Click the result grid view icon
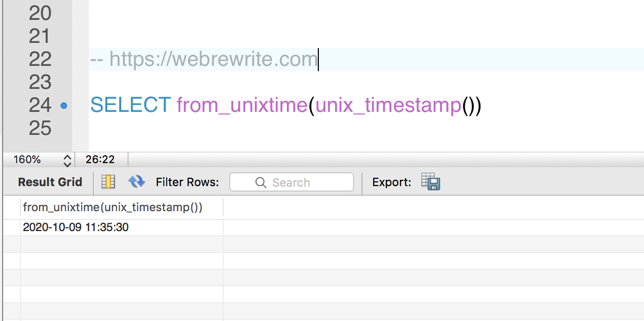644x321 pixels. click(x=108, y=182)
